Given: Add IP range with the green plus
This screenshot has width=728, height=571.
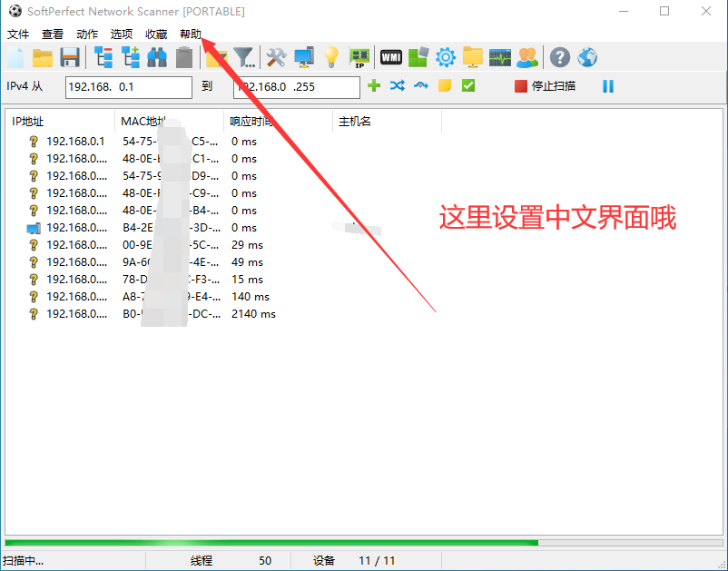Looking at the screenshot, I should [374, 86].
